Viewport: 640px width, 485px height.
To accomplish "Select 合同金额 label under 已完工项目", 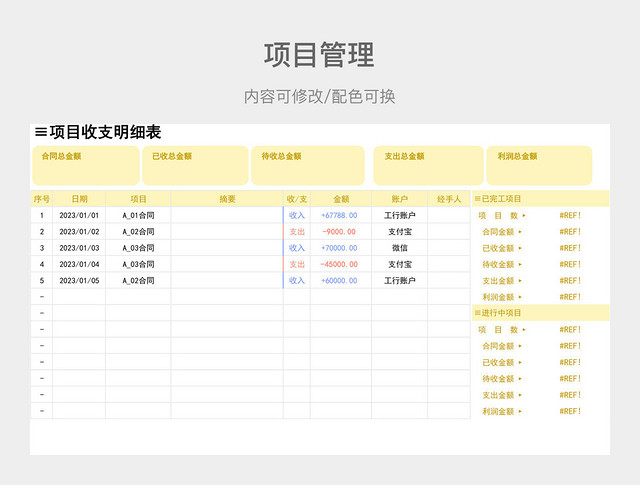I will (498, 231).
